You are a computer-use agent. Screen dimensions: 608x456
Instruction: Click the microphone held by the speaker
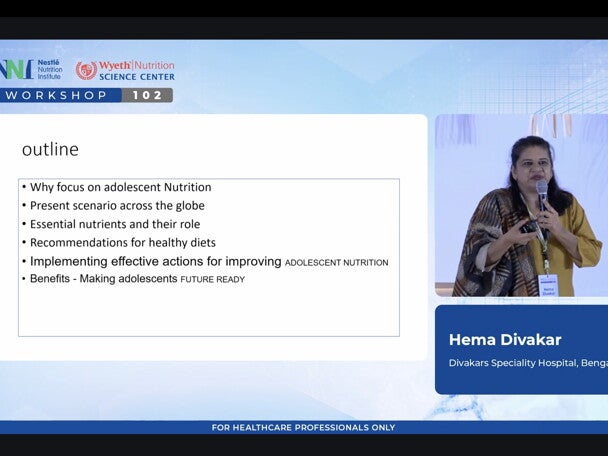coord(542,192)
